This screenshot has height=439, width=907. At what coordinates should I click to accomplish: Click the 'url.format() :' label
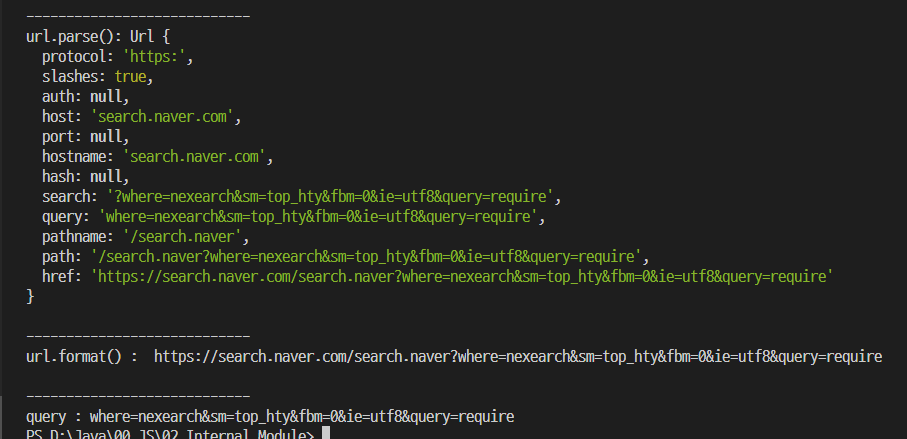[x=82, y=356]
